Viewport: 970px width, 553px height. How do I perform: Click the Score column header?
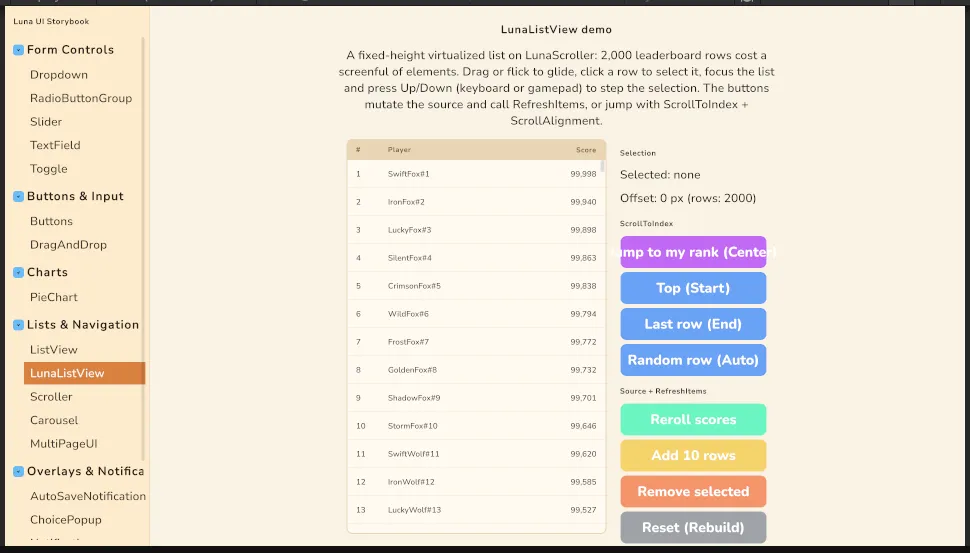pos(586,150)
